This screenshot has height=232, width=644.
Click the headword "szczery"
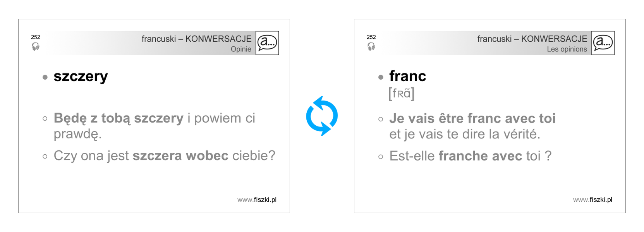pos(81,76)
